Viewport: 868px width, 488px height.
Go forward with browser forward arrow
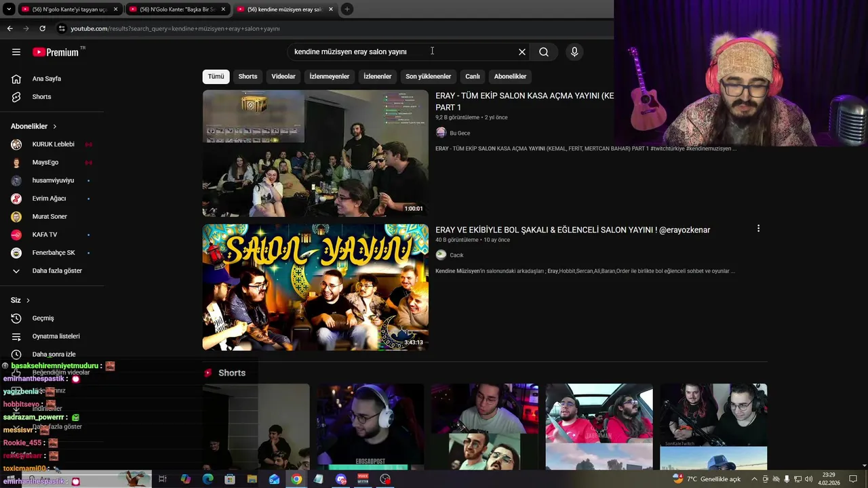[26, 28]
